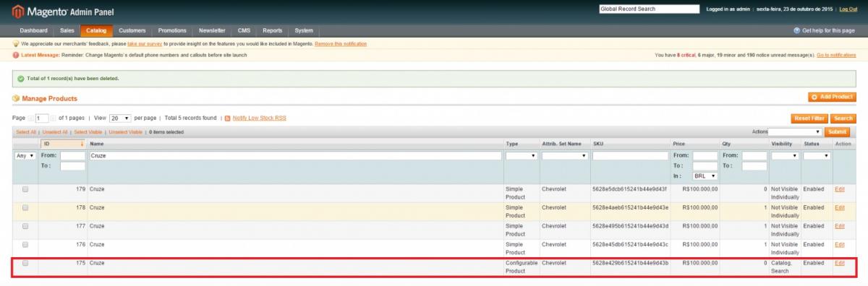Open the Sales menu
The height and width of the screenshot is (286, 868).
coord(67,30)
